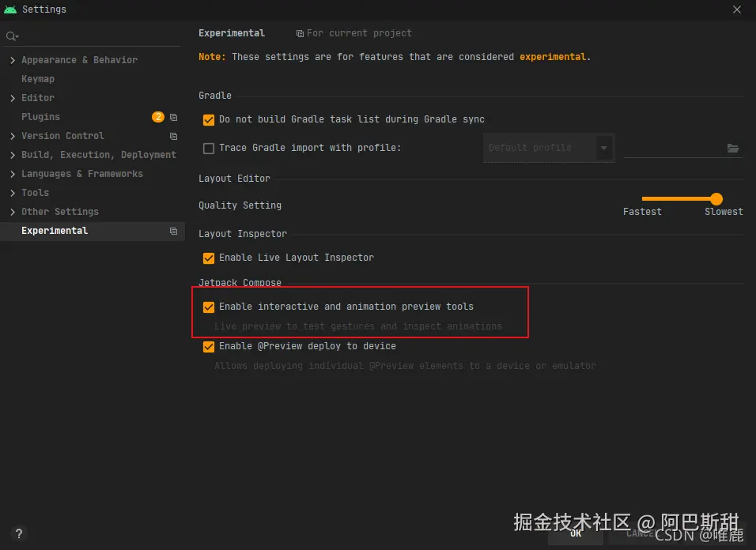
Task: Disable 'Enable Live Layout Inspector'
Action: [208, 258]
